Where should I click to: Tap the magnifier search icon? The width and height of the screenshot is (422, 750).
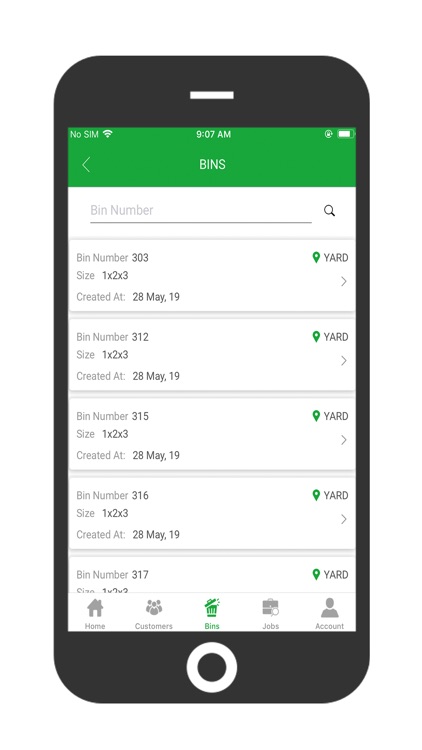click(329, 210)
